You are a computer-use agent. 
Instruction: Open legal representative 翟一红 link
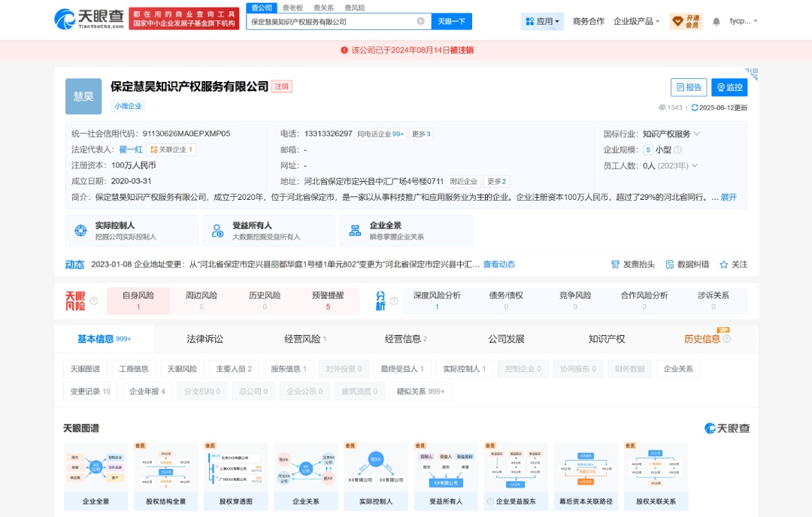(x=131, y=150)
